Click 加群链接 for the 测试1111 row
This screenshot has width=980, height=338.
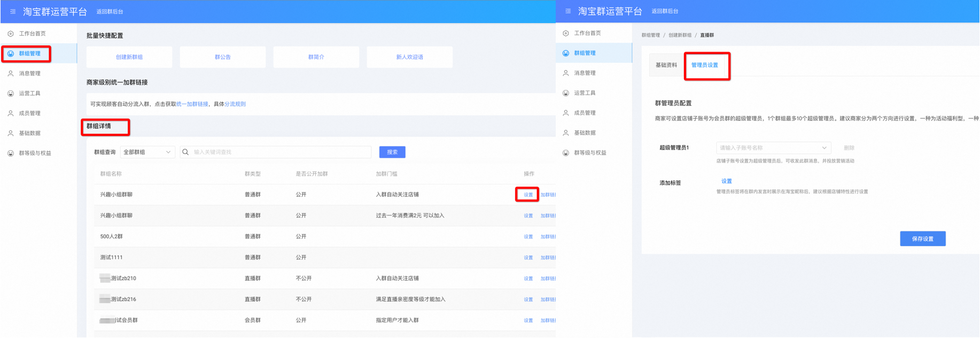click(x=548, y=258)
